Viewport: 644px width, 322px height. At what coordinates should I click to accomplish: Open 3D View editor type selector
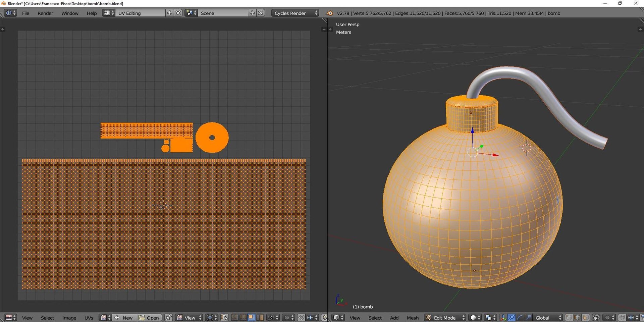[338, 318]
